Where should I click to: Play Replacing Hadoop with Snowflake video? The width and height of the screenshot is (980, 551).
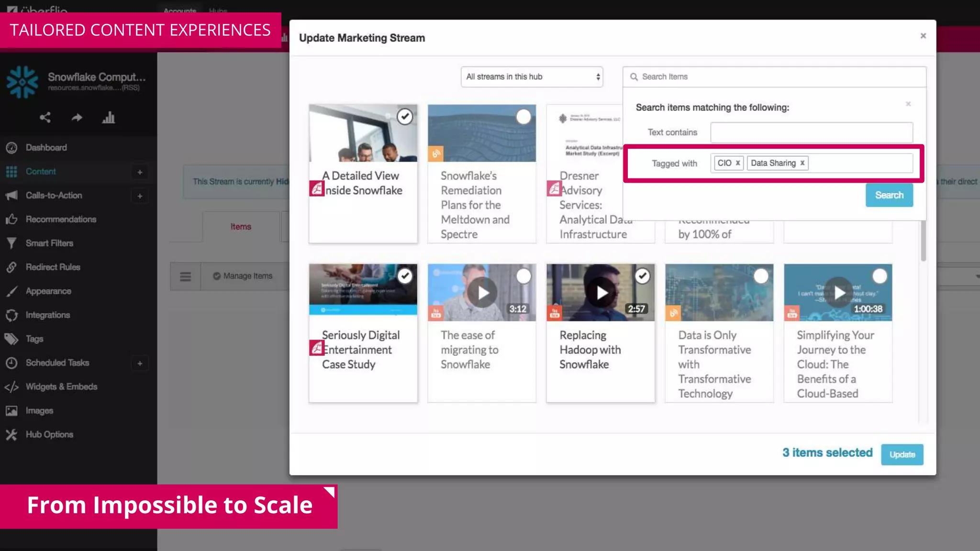[x=601, y=292]
